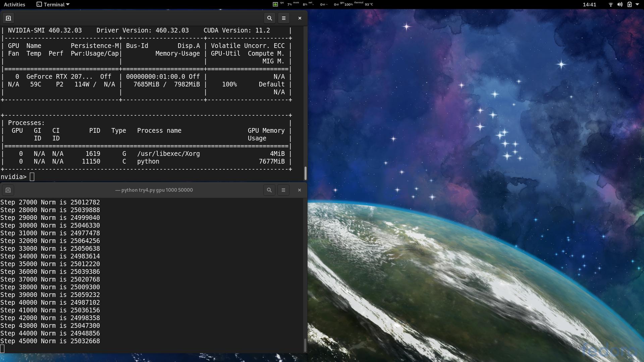The height and width of the screenshot is (362, 644).
Task: Click the thermal 93 °C indicator
Action: (x=364, y=4)
